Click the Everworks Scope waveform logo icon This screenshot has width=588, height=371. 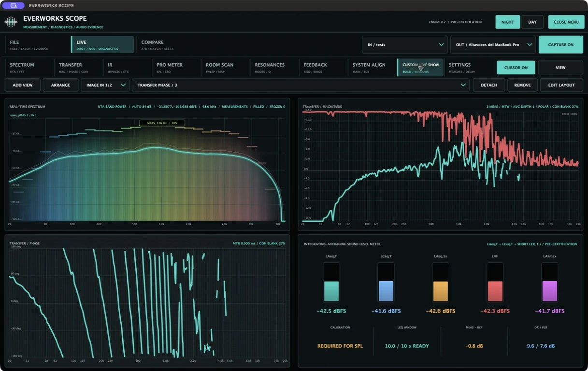[x=11, y=22]
